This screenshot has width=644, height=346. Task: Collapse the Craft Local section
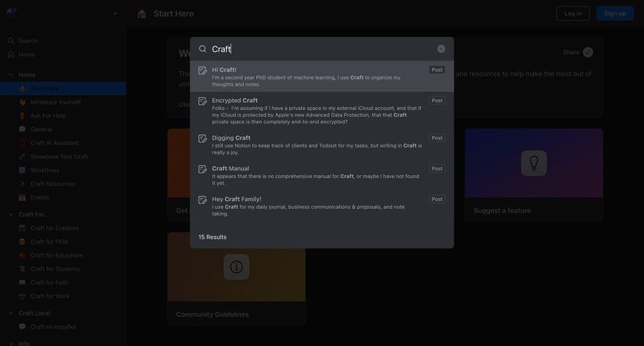coord(11,312)
